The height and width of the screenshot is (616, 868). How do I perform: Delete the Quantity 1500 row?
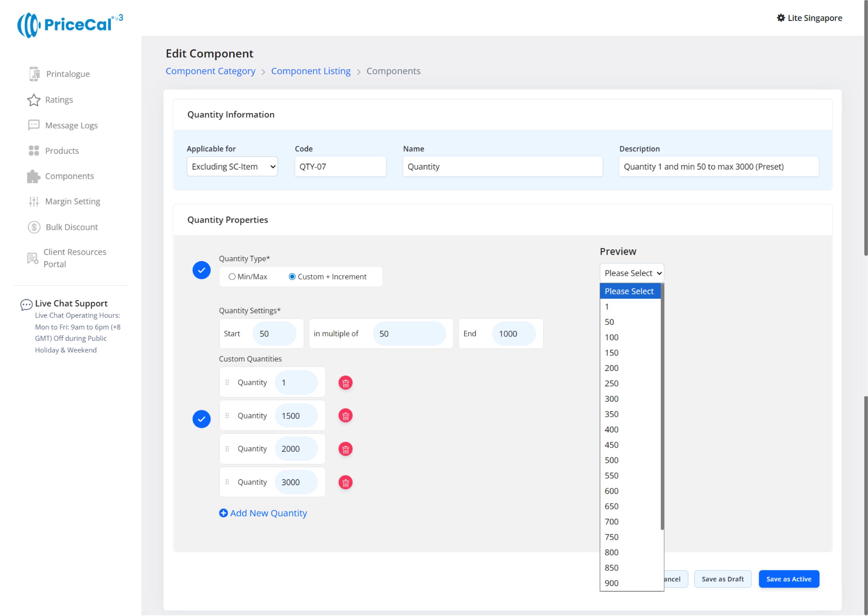click(x=345, y=416)
